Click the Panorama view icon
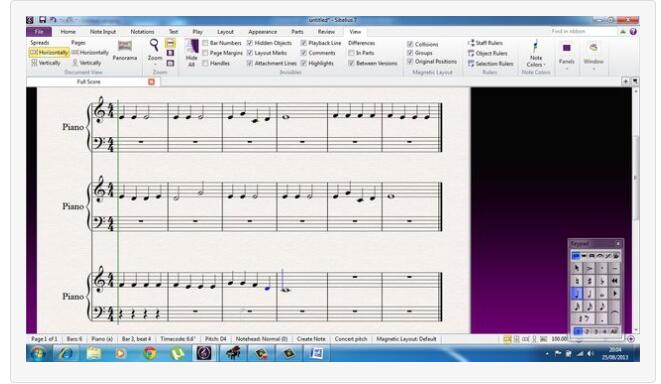Viewport: 661px width, 384px height. pyautogui.click(x=124, y=46)
